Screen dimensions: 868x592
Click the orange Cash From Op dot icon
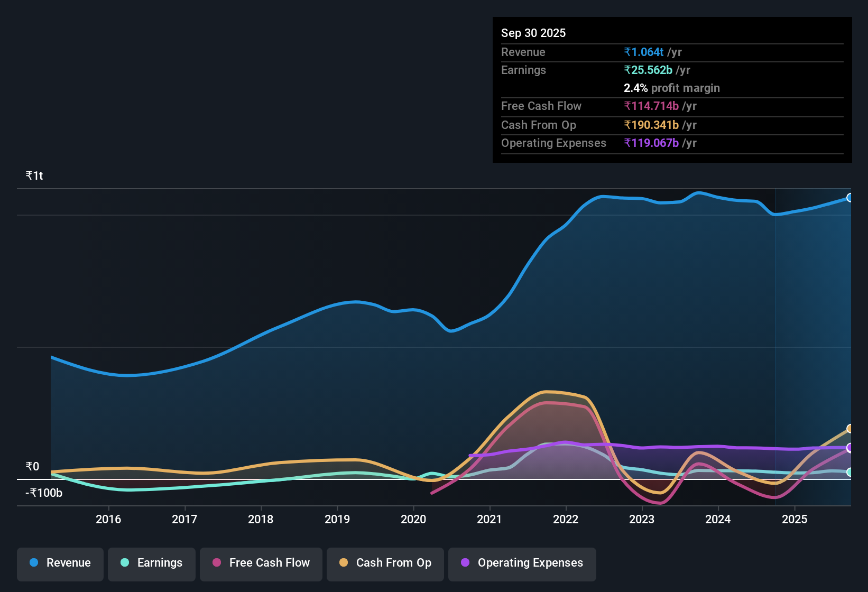(x=344, y=563)
